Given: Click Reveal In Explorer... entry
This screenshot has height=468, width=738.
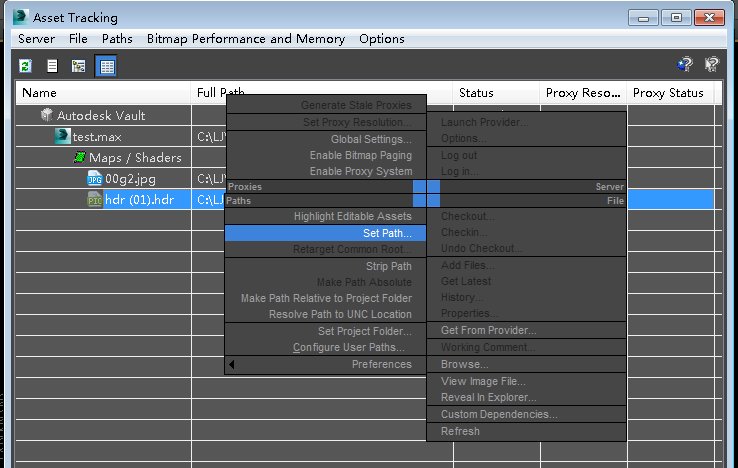Looking at the screenshot, I should pos(489,397).
